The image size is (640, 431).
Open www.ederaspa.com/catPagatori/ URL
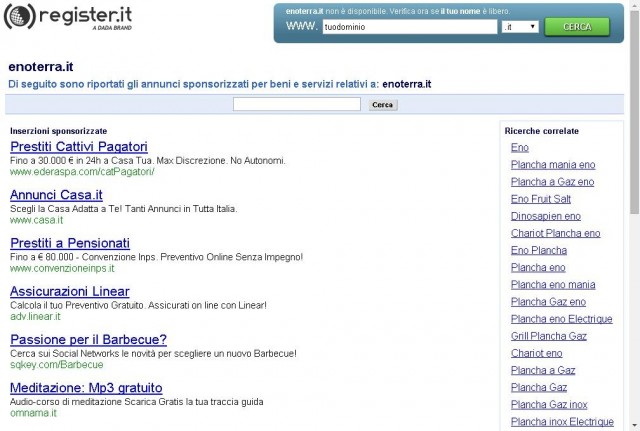82,172
